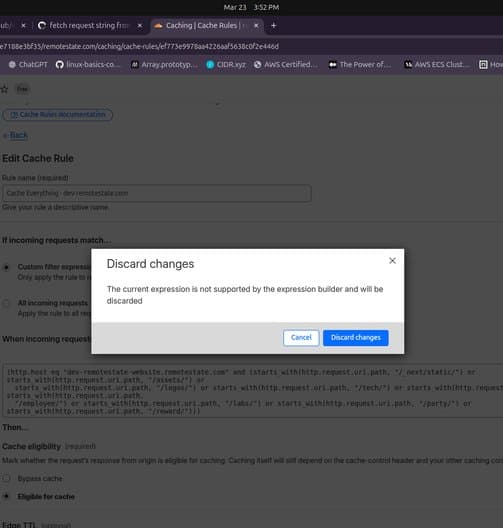Click Cancel in the dialog
The image size is (503, 528).
[x=301, y=337]
